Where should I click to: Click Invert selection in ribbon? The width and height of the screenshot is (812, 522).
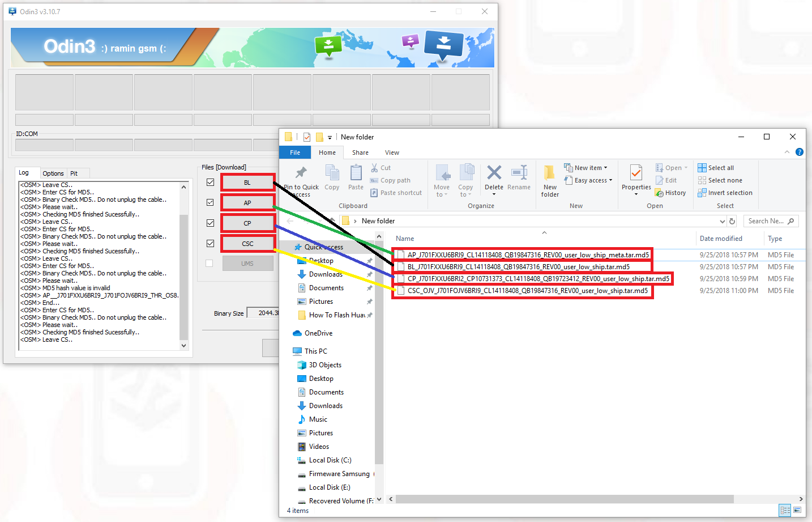pos(725,193)
